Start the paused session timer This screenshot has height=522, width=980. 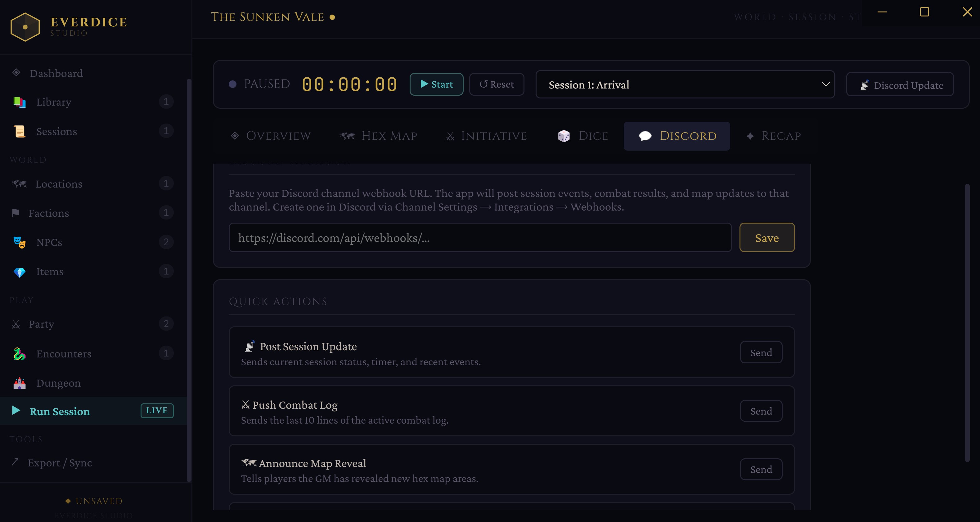[436, 84]
